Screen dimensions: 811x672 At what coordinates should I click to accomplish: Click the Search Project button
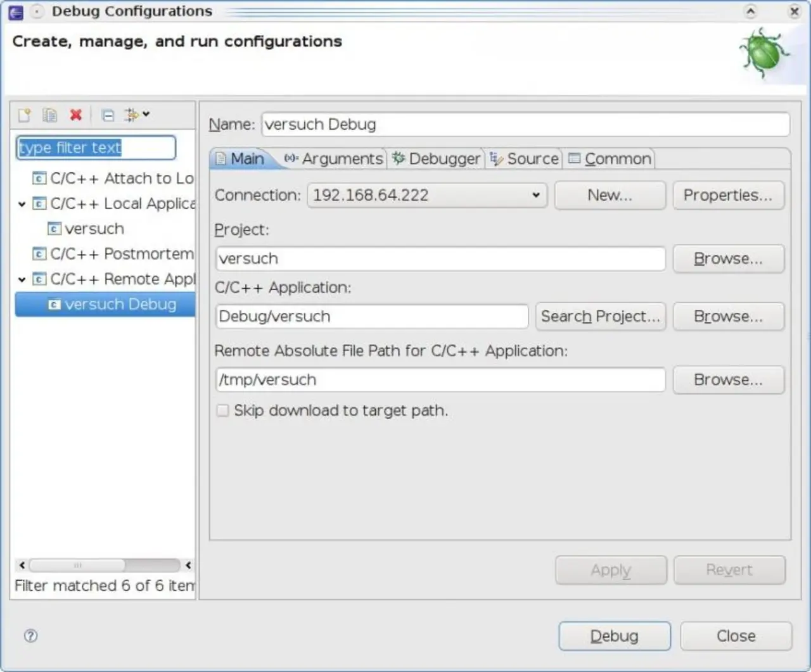(x=600, y=316)
